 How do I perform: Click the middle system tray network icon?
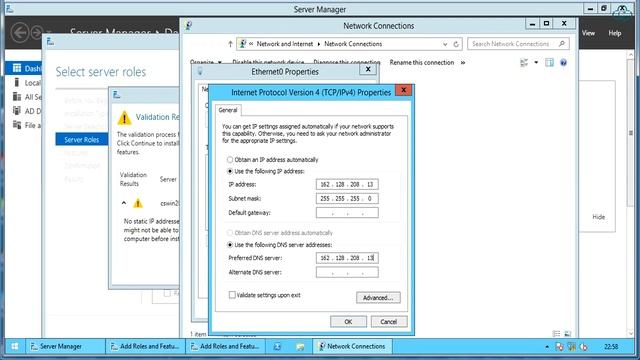pos(572,347)
